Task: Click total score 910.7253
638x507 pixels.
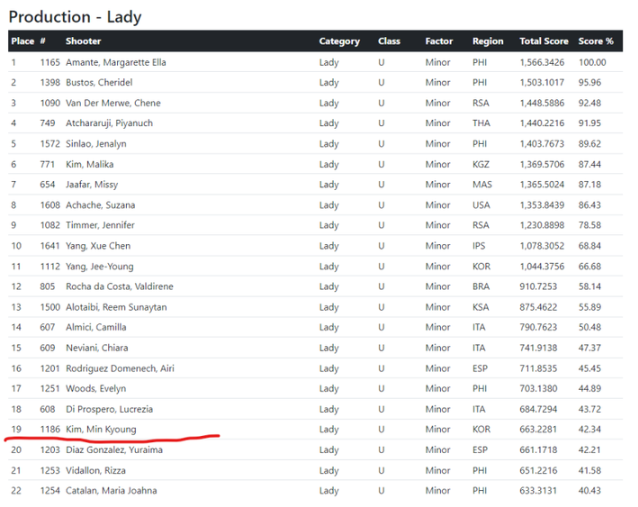Action: (x=538, y=286)
